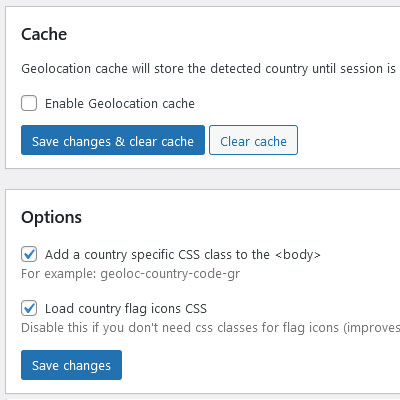Click the 'Load country flag icons CSS' label
The image size is (400, 400).
pyautogui.click(x=126, y=308)
